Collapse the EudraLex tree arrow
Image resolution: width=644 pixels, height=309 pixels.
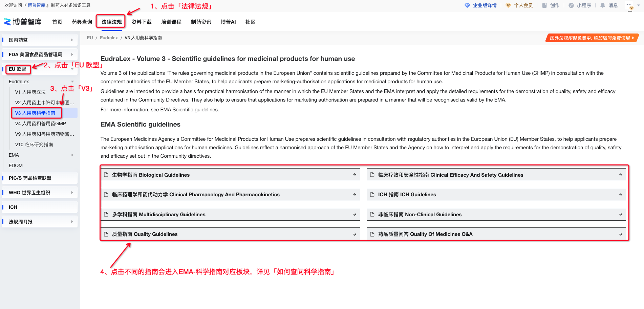tap(72, 82)
